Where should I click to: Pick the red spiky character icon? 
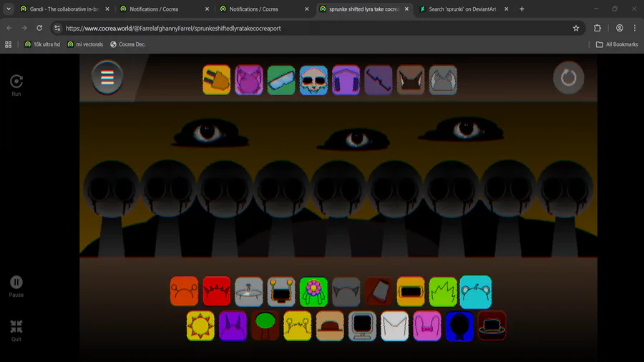click(x=216, y=291)
